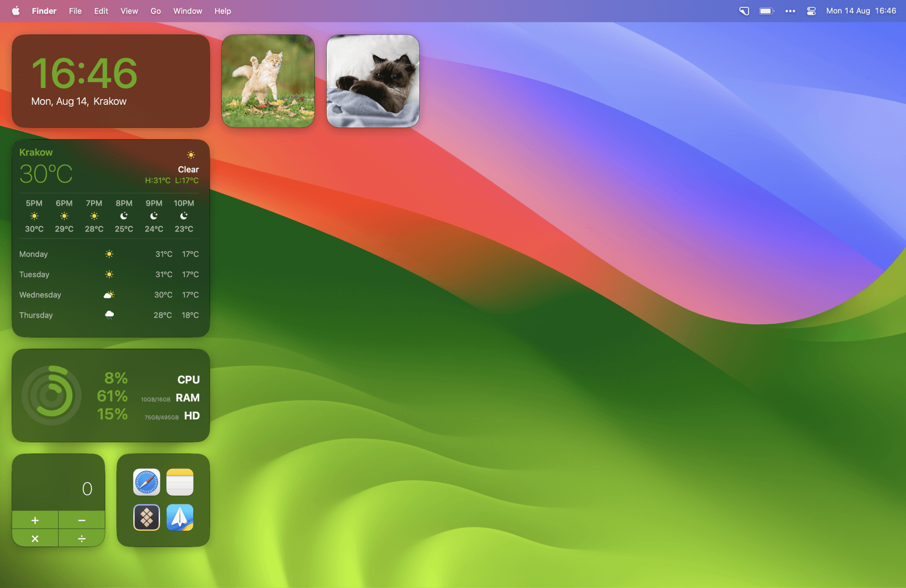Viewport: 906px width, 588px height.
Task: Click the CPU label
Action: tap(189, 380)
